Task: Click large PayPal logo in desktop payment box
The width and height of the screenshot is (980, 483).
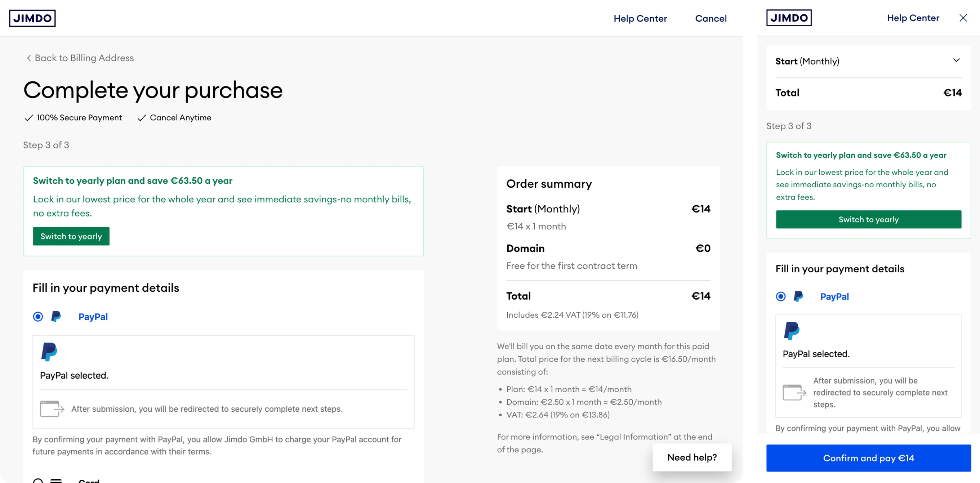Action: (x=49, y=352)
